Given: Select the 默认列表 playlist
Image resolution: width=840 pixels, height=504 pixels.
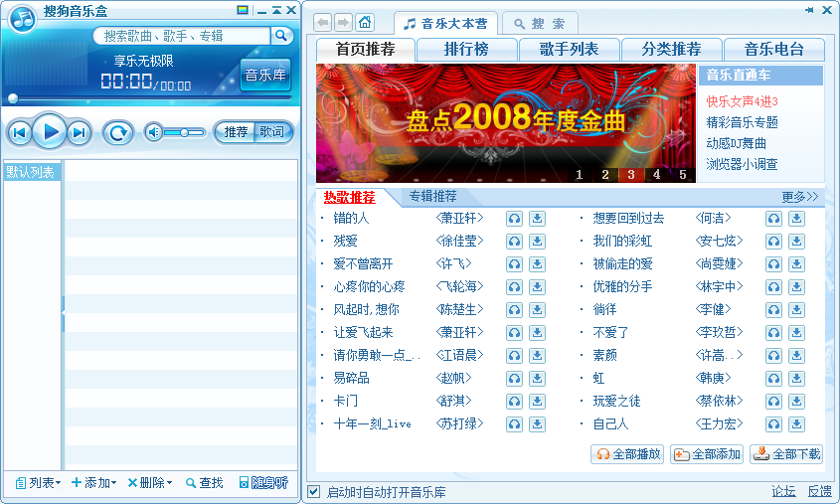Looking at the screenshot, I should pyautogui.click(x=31, y=172).
